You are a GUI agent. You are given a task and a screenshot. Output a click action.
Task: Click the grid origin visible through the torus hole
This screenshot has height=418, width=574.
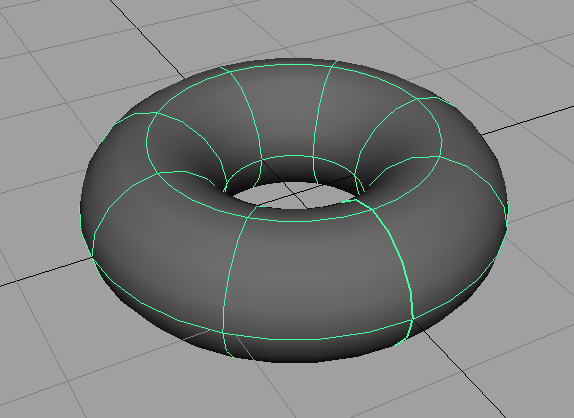pos(297,195)
